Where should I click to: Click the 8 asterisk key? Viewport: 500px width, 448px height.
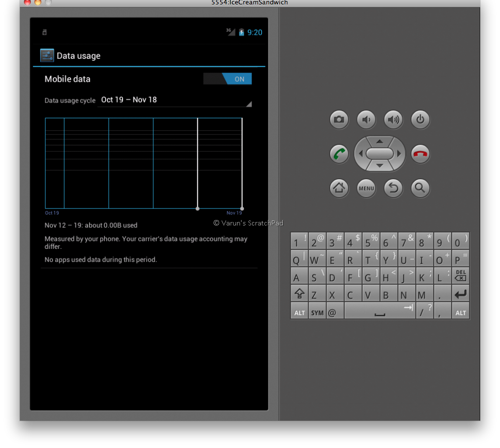pos(425,241)
